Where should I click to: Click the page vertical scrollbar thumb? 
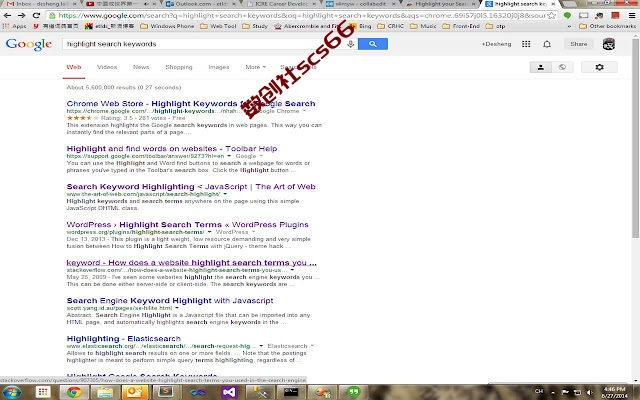tap(636, 138)
